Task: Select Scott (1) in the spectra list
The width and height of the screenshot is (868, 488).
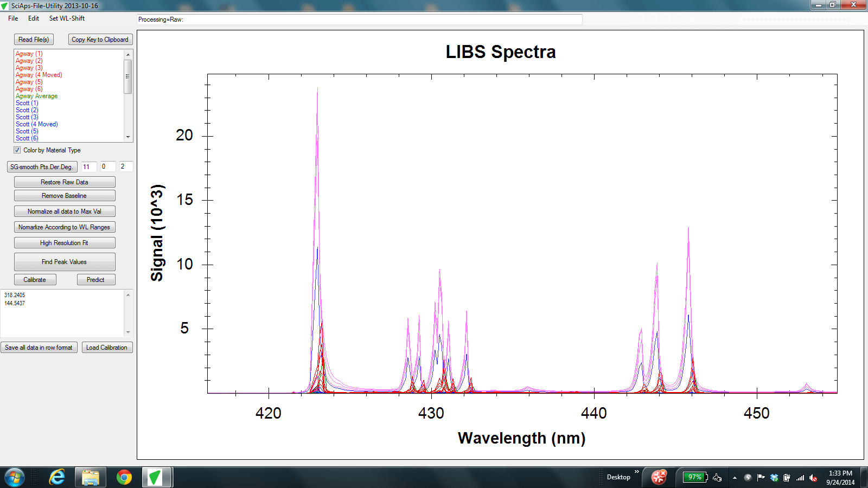Action: pyautogui.click(x=27, y=103)
